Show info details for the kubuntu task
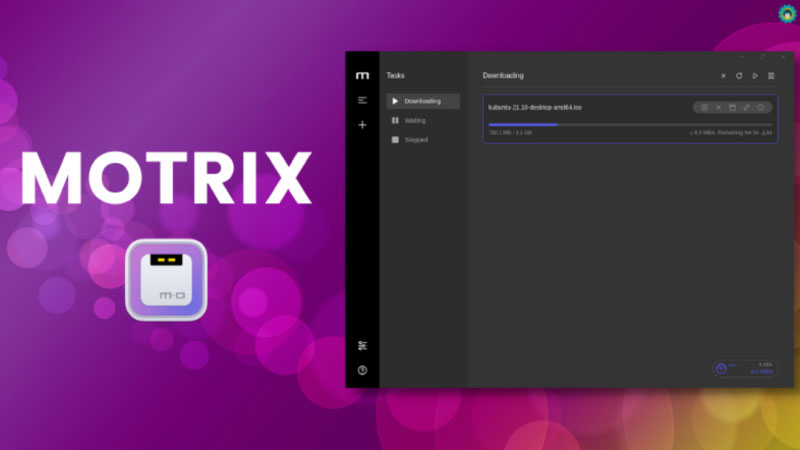 760,107
